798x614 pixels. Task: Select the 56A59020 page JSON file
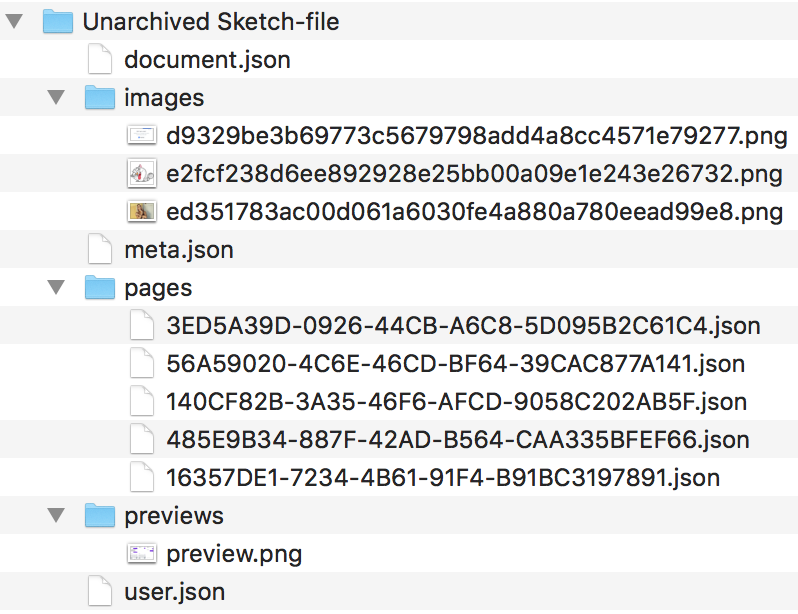(455, 363)
